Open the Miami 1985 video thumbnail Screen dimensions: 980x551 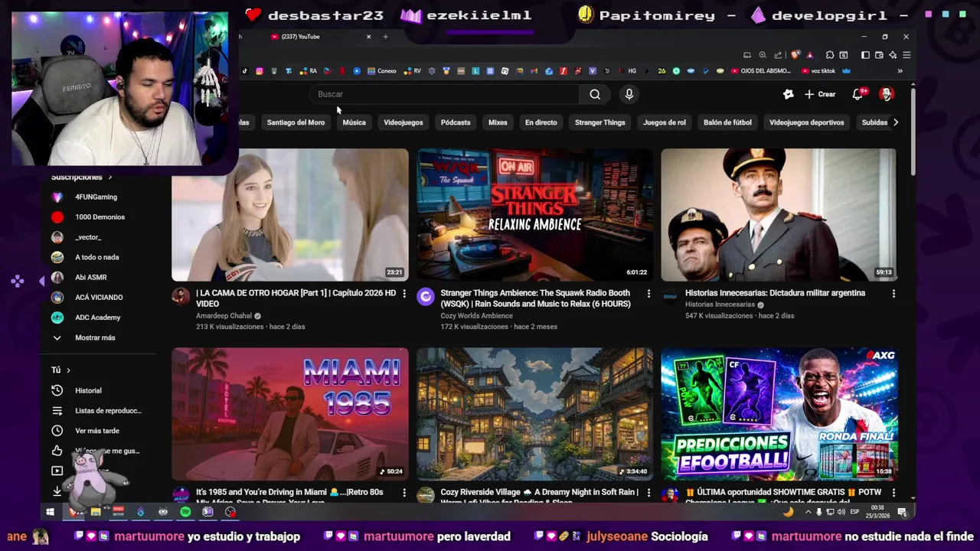[290, 414]
